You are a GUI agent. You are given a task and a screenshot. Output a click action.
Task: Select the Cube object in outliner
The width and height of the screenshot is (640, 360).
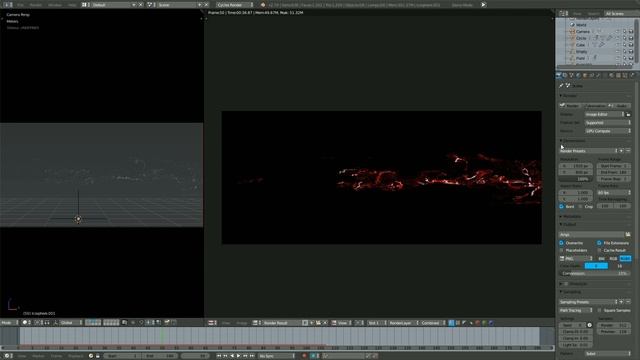pos(580,45)
